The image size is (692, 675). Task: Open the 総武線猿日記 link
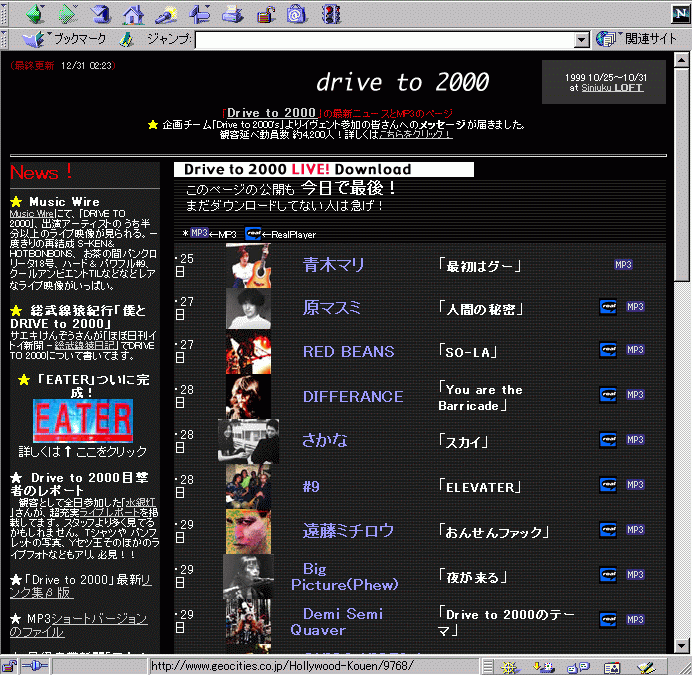pyautogui.click(x=86, y=345)
